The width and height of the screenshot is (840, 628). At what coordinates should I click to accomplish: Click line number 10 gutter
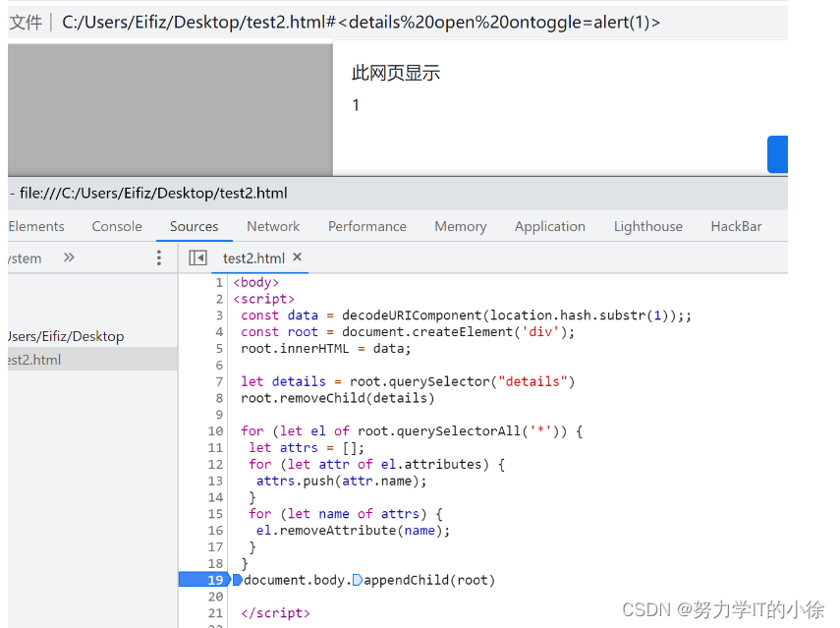[x=215, y=431]
